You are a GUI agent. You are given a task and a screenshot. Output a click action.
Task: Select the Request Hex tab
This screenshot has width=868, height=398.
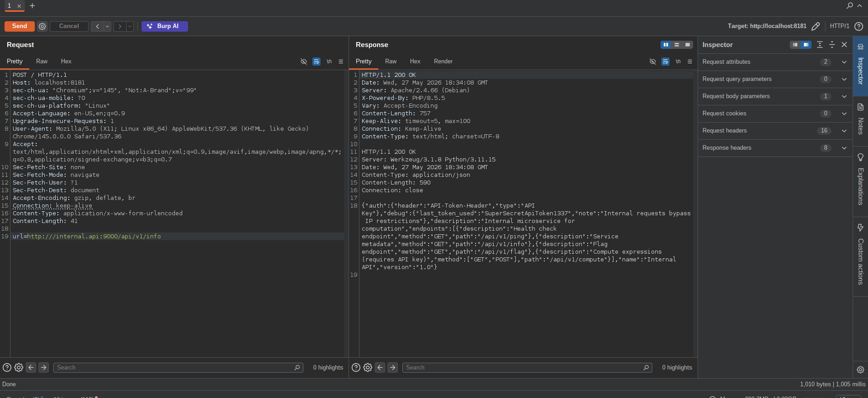click(x=66, y=62)
